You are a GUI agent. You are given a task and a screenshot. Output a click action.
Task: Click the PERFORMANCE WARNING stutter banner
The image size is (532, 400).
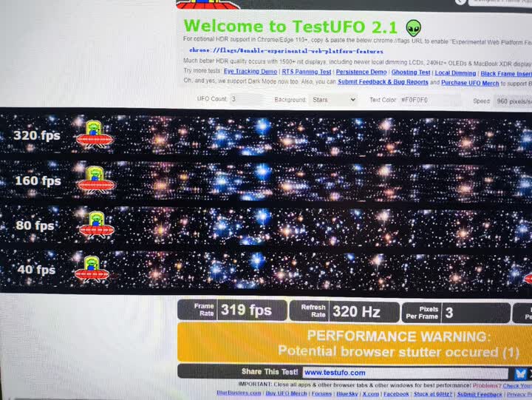point(355,344)
